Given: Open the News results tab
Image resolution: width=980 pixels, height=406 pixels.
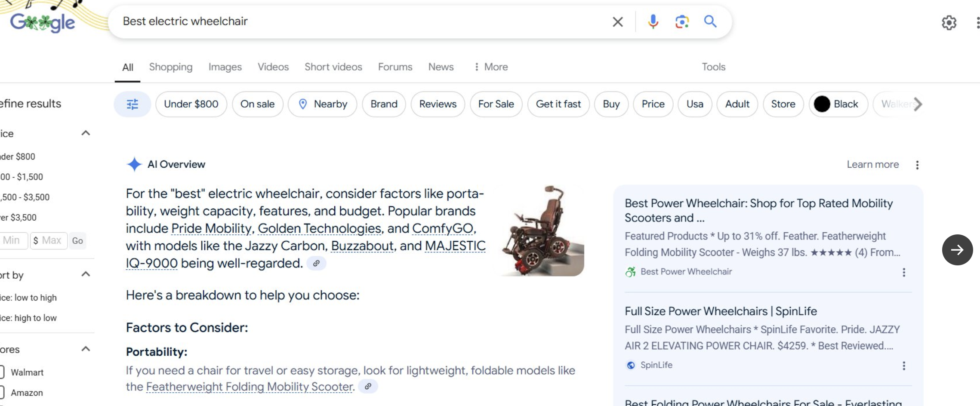Looking at the screenshot, I should click(x=441, y=67).
